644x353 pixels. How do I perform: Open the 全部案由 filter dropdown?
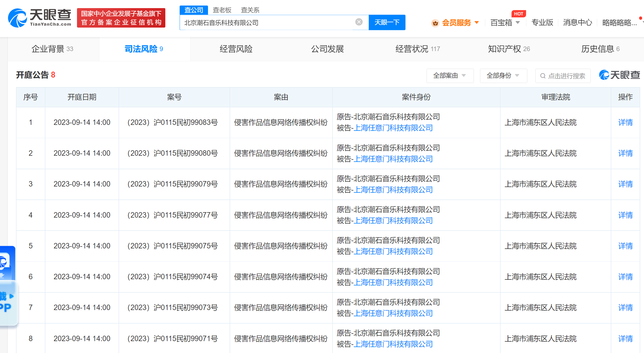[x=450, y=76]
